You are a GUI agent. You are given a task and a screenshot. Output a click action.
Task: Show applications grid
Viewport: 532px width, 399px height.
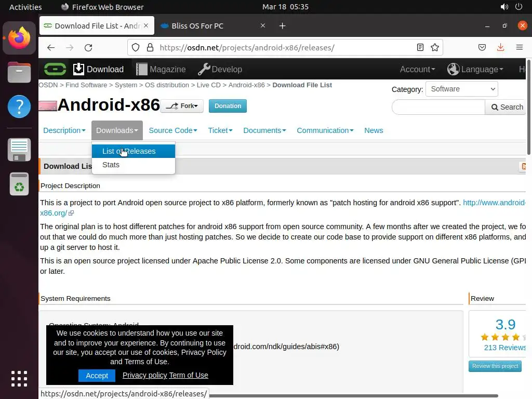click(19, 379)
